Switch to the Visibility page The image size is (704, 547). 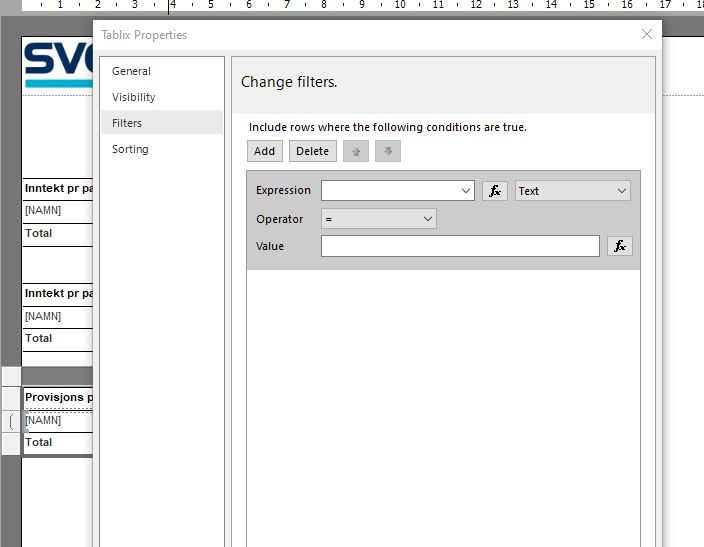[162, 97]
